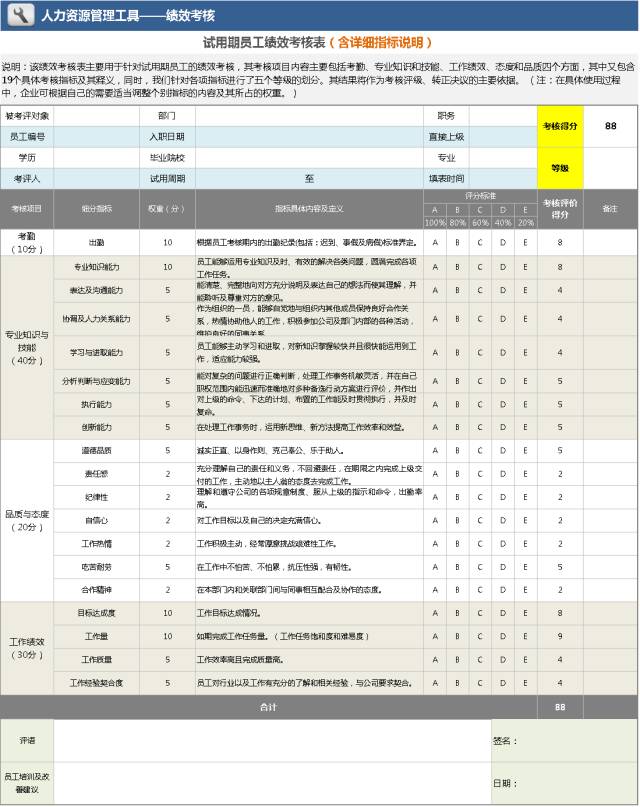This screenshot has height=807, width=640.
Task: Click the 工作量 evaluation score cell
Action: pos(559,636)
